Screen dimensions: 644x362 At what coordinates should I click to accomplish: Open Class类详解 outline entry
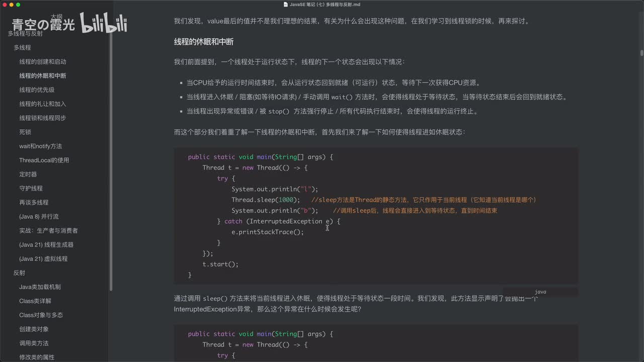(x=35, y=301)
